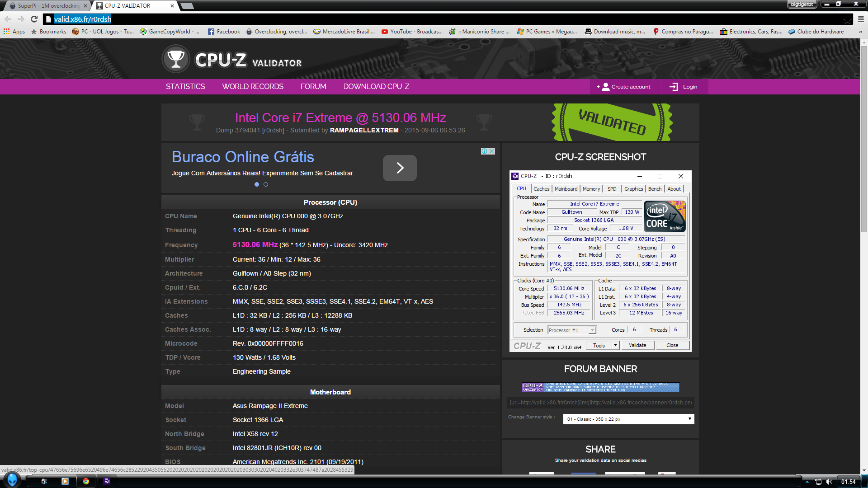Open the STATISTICS menu item
Screen dimensions: 868x488
tap(185, 86)
